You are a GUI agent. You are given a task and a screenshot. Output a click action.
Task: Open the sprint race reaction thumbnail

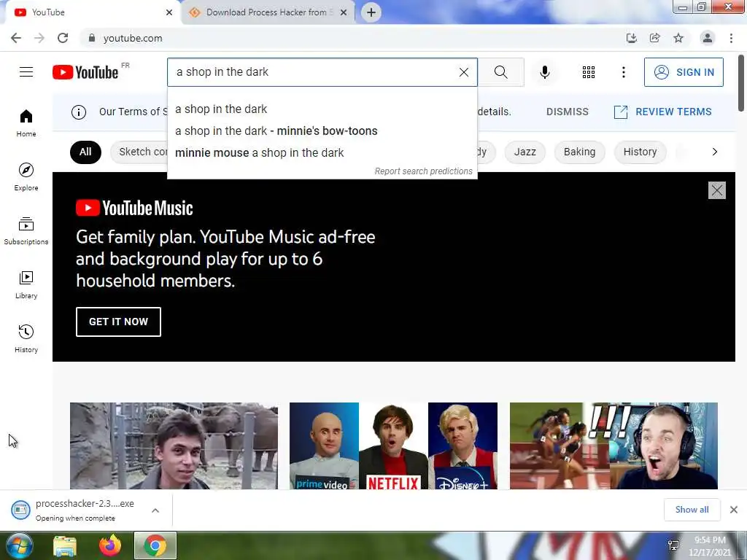[614, 446]
